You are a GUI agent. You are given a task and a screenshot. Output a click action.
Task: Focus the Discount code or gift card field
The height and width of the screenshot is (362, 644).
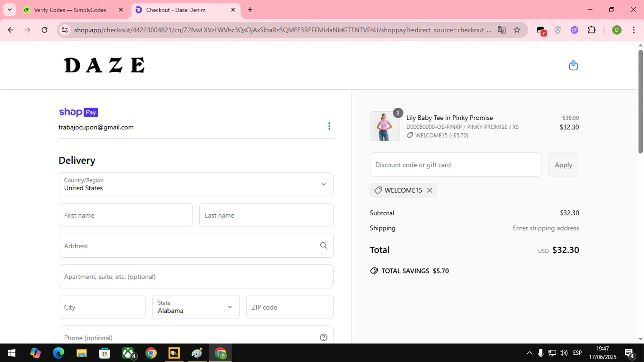click(456, 164)
